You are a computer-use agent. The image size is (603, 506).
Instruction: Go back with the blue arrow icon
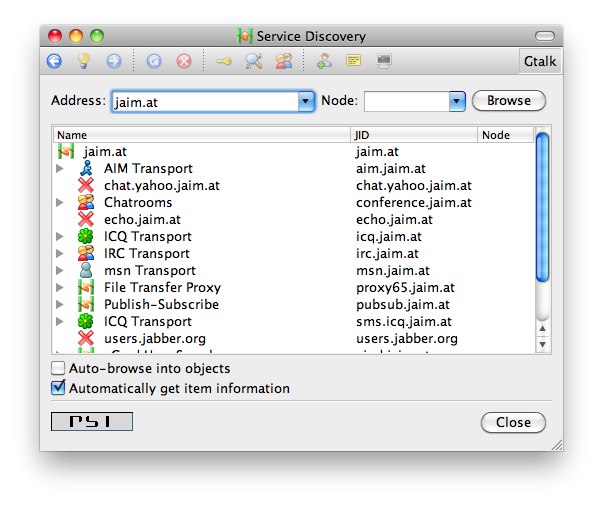pos(54,61)
